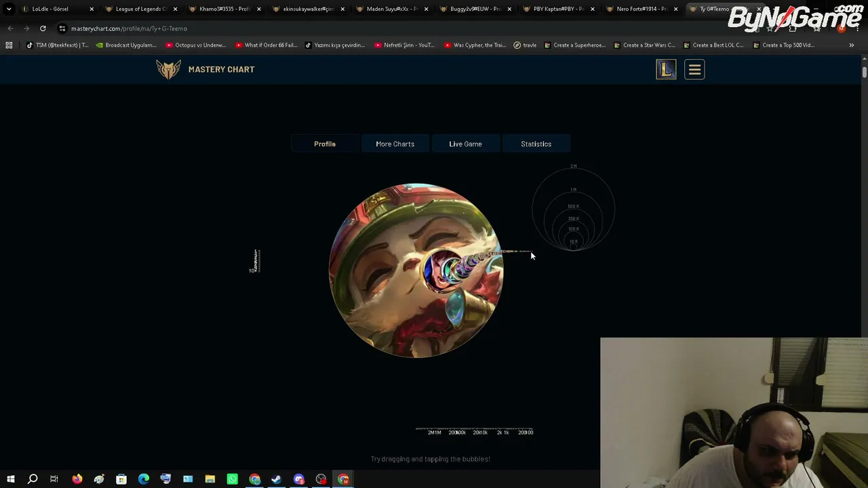
Task: Click the 10 K size legend label
Action: point(573,241)
